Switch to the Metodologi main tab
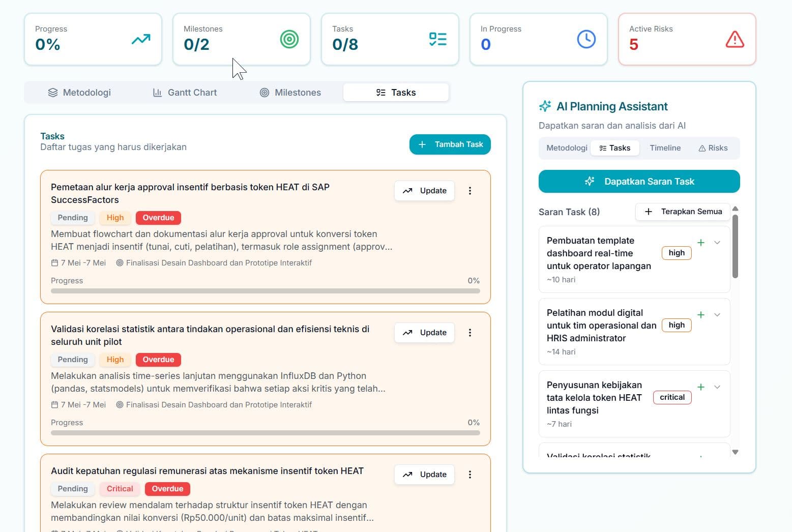Screen dimensions: 792x532 [79, 93]
